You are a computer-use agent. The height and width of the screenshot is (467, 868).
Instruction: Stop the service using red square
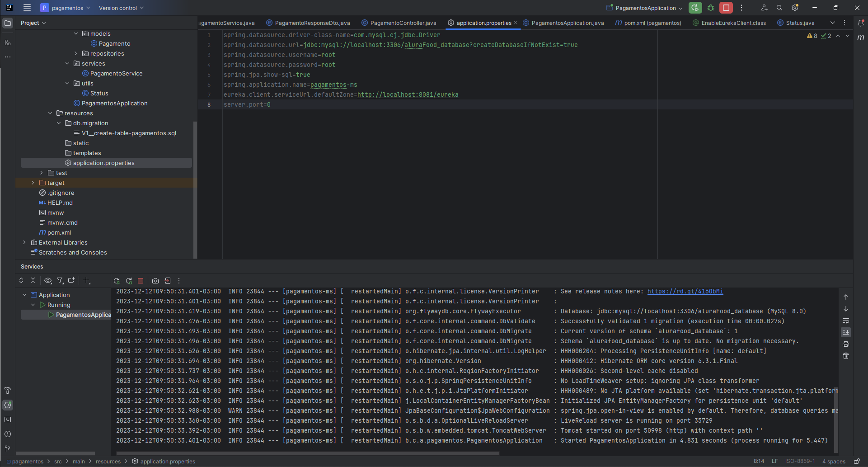[x=141, y=281]
